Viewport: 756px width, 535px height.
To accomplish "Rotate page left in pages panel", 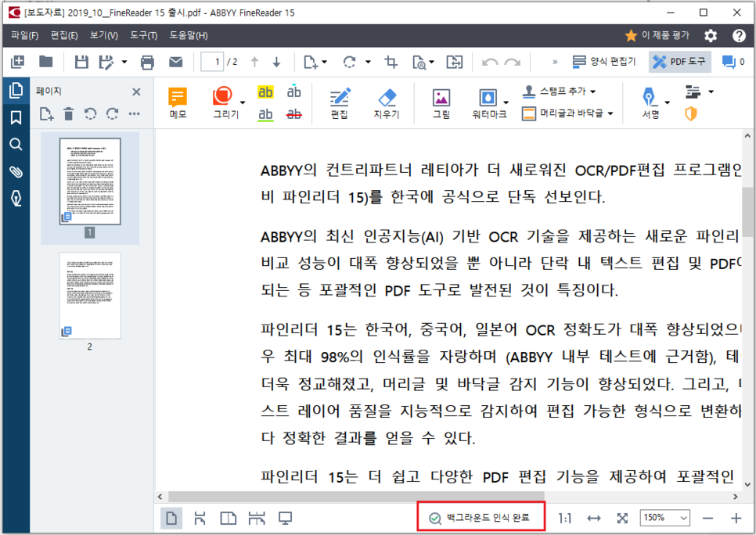I will pos(90,113).
